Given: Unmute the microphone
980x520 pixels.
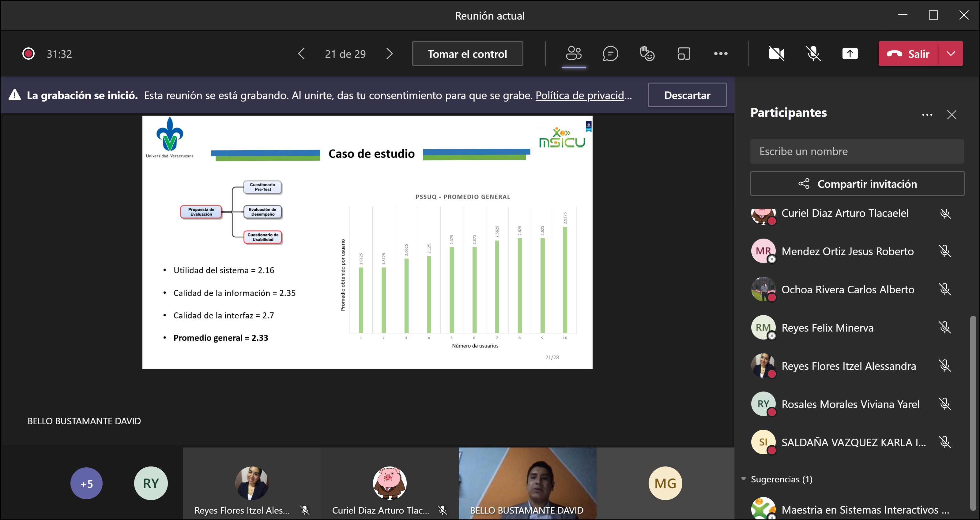Looking at the screenshot, I should pos(813,54).
